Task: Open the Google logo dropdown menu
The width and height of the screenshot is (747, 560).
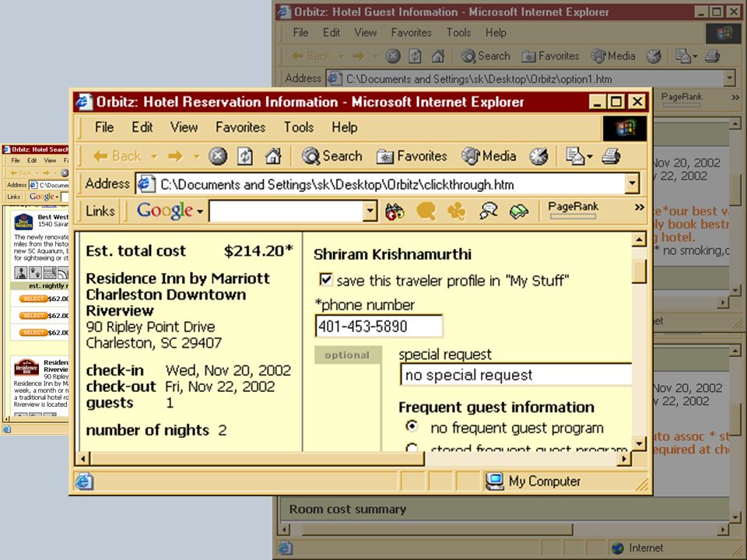Action: [x=200, y=211]
